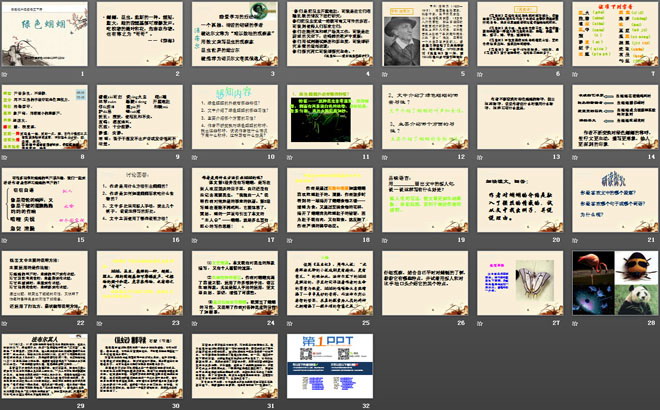Click the animation star icon under slide 11
660x410 pixels.
[x=290, y=157]
